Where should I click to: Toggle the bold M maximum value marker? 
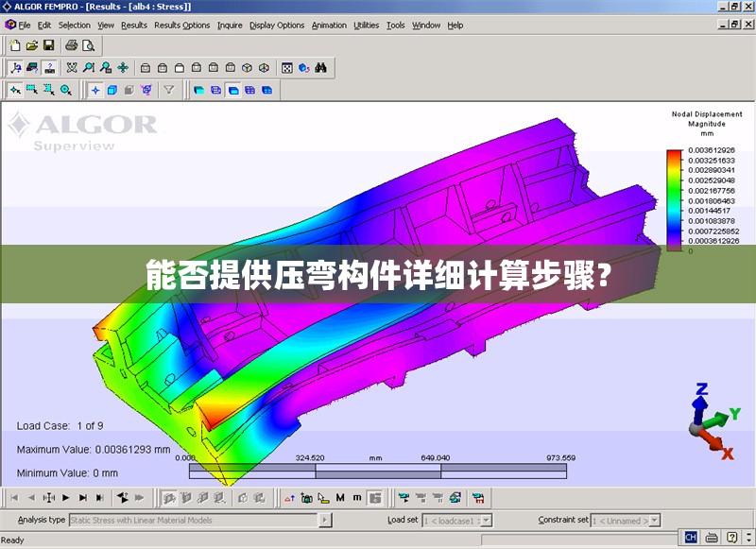tap(340, 497)
